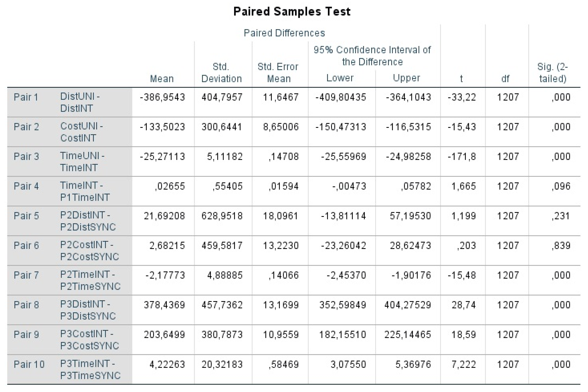Select the P3TimeINT - P3TimeSYNC label
The image size is (588, 392).
point(90,369)
